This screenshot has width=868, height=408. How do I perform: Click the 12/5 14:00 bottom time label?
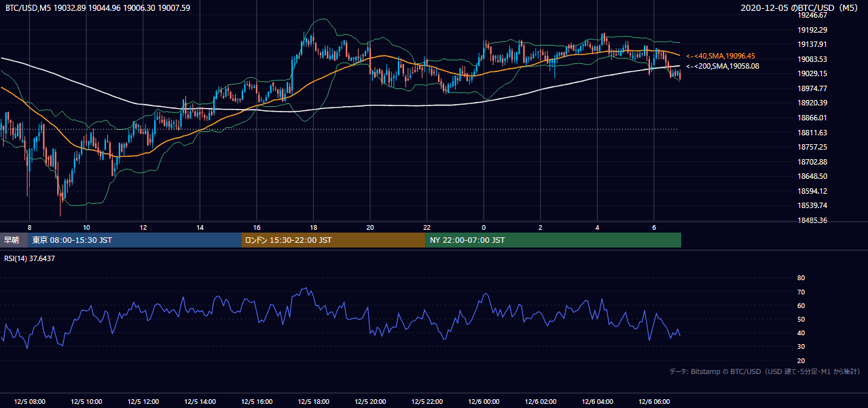tap(200, 402)
